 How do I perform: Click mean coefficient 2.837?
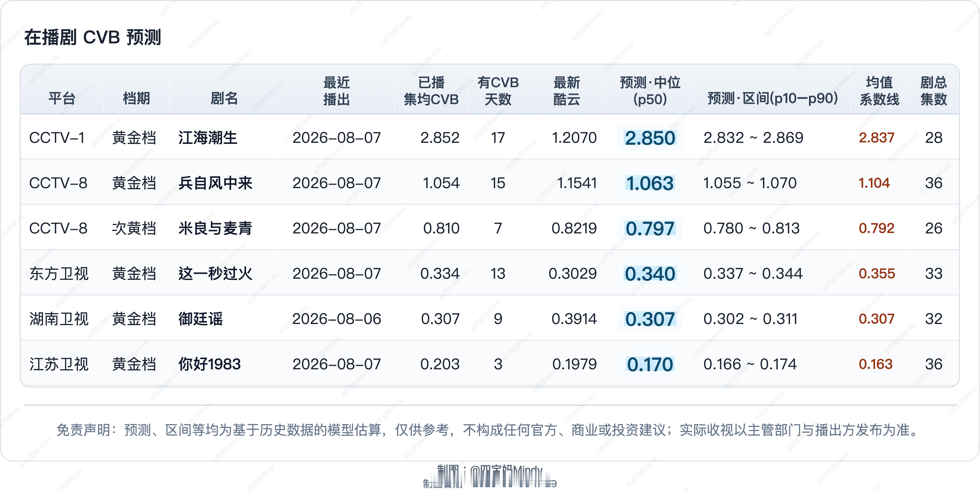click(876, 138)
